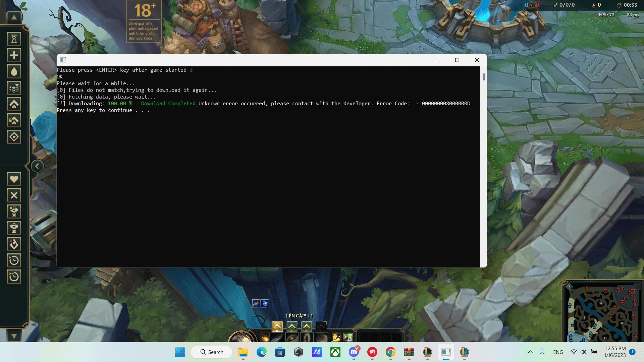
Task: Click the FPS: 73 readout
Action: 606,15
